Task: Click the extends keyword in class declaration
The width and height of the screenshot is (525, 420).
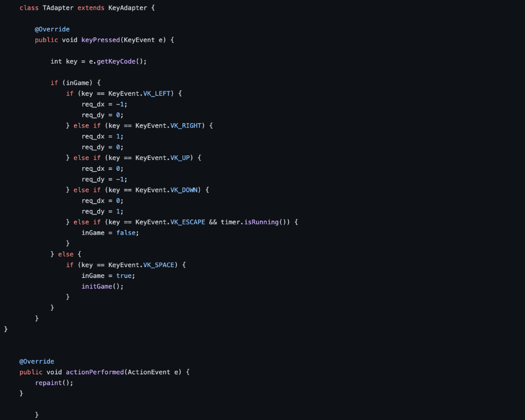Action: coord(90,8)
